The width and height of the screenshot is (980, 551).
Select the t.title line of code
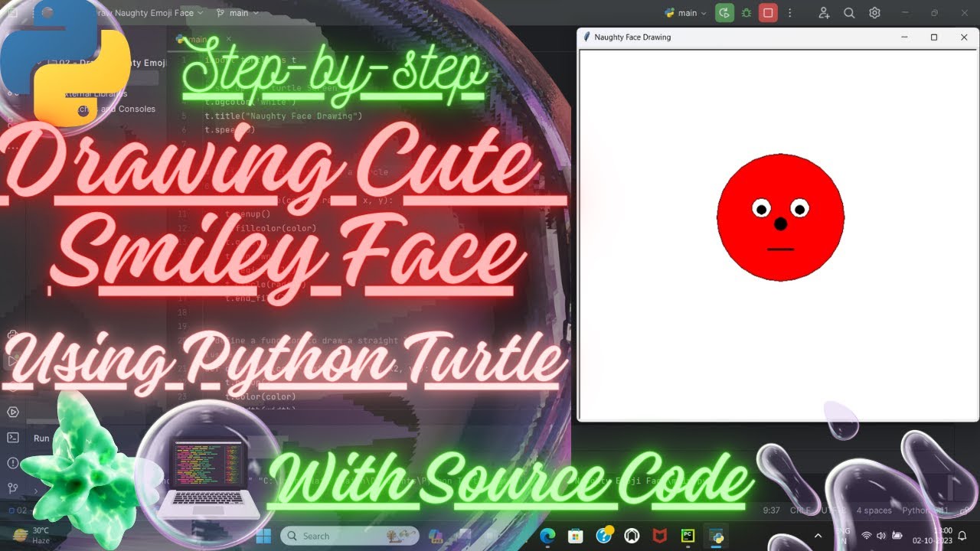coord(283,116)
